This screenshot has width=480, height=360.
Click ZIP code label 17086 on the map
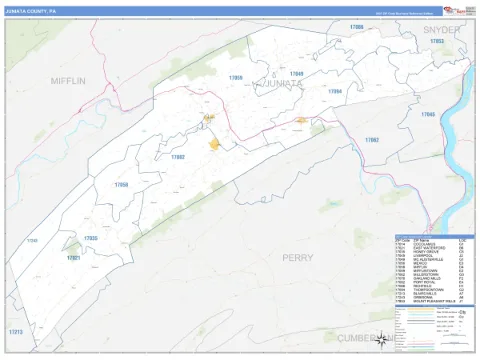(x=357, y=27)
